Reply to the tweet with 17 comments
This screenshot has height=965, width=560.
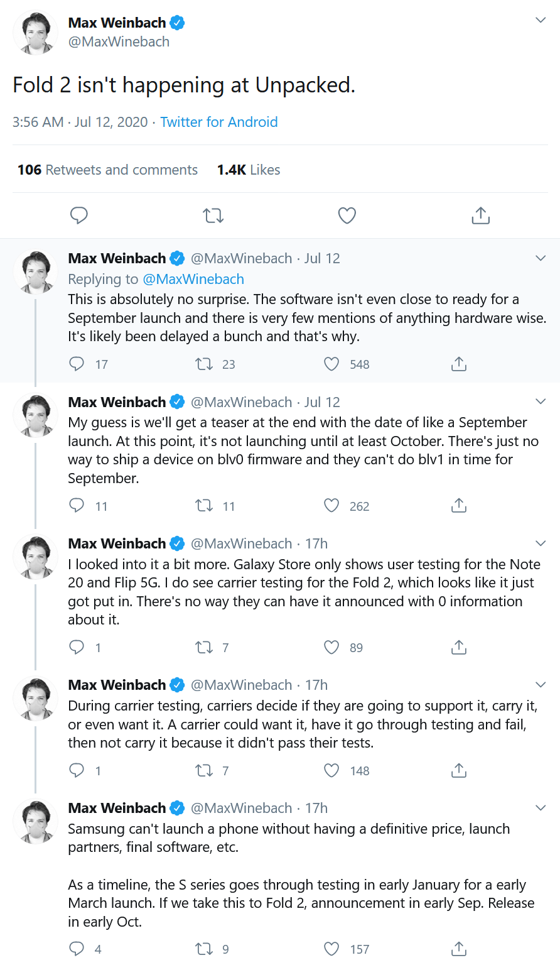point(77,364)
